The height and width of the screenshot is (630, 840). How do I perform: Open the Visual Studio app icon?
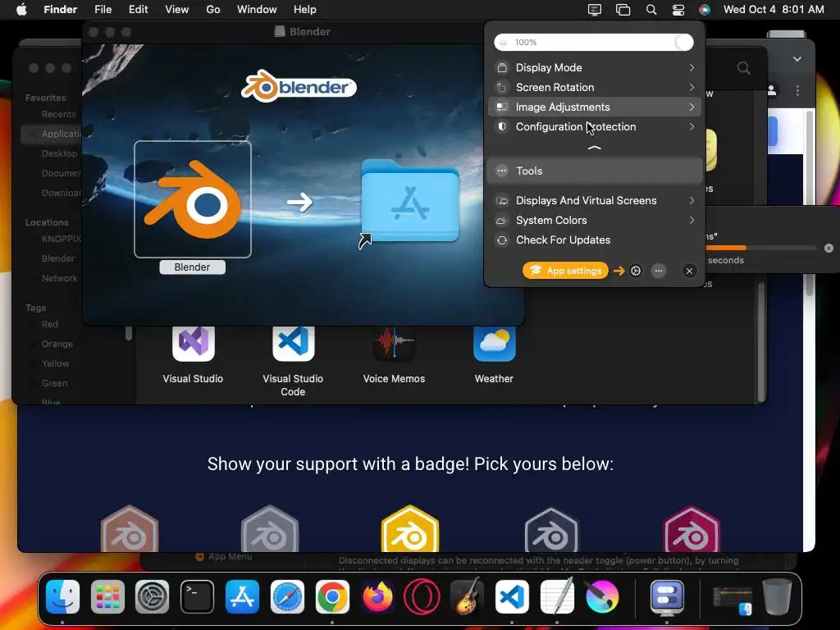click(194, 343)
